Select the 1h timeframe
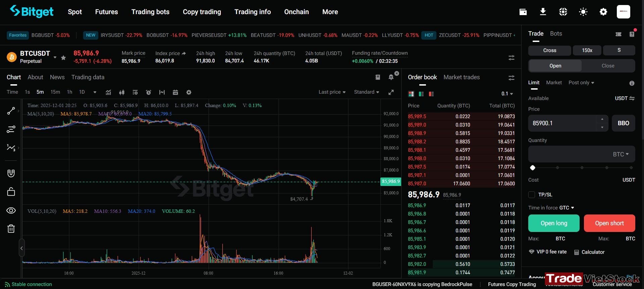 (69, 92)
